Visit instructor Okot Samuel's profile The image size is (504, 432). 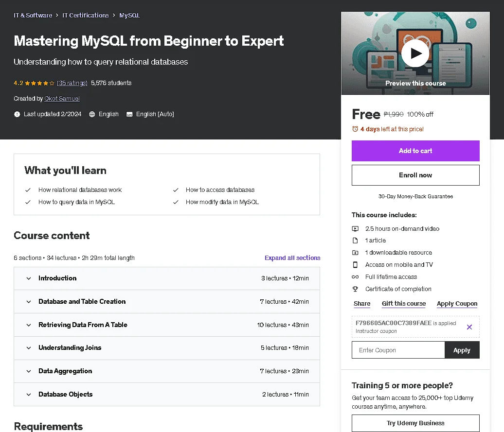click(62, 99)
